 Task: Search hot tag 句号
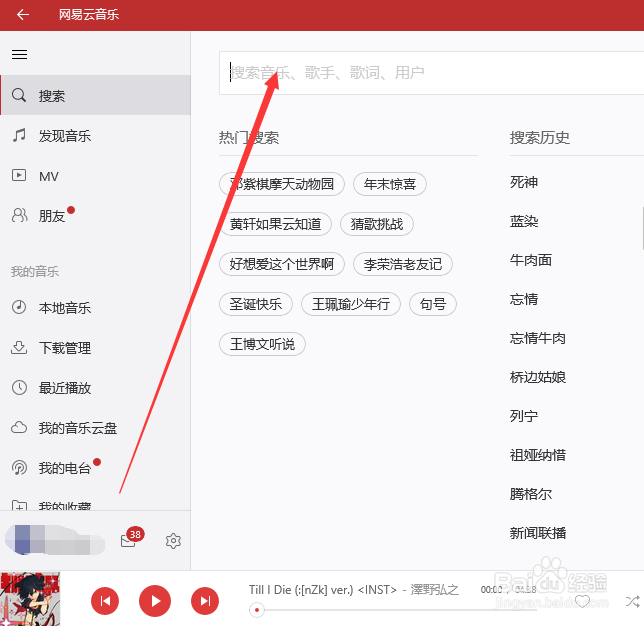tap(432, 304)
